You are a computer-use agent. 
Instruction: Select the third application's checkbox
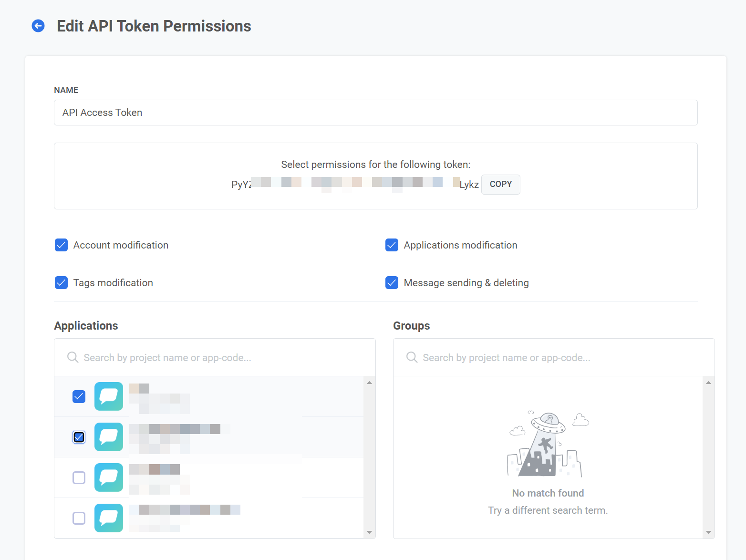click(79, 477)
